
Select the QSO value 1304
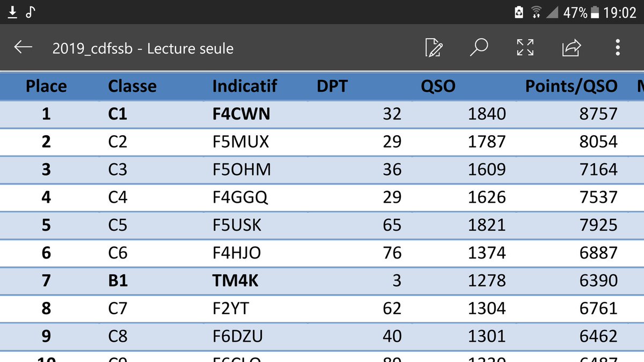click(487, 308)
